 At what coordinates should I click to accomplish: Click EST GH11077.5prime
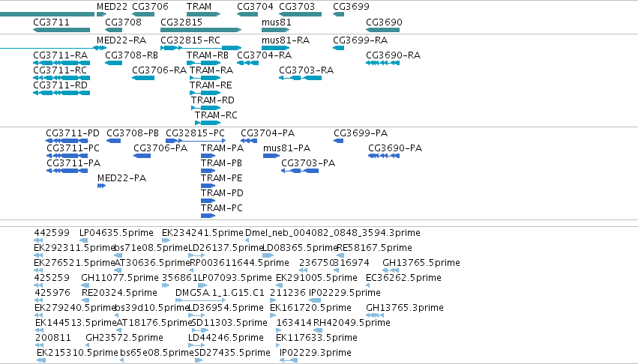coord(120,278)
